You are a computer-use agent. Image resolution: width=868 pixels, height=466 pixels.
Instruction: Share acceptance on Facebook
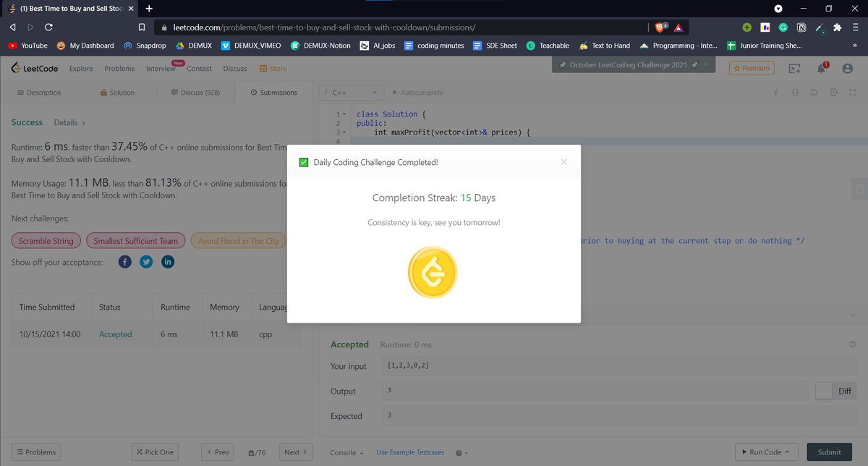pos(125,262)
